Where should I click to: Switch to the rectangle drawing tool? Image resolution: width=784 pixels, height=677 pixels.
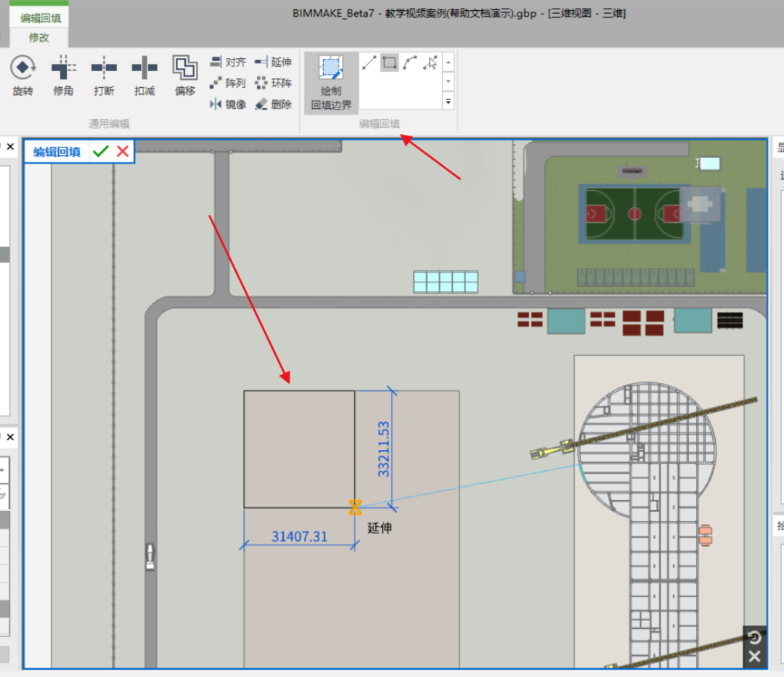388,62
